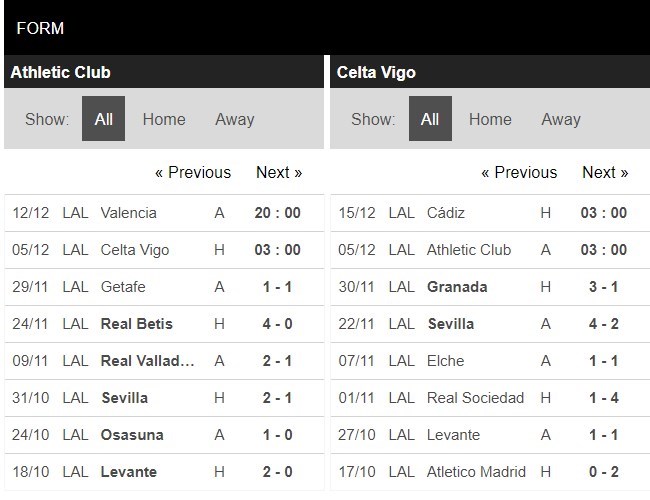Switch to Home tab for Athletic Club
This screenshot has height=500, width=650.
(x=164, y=119)
